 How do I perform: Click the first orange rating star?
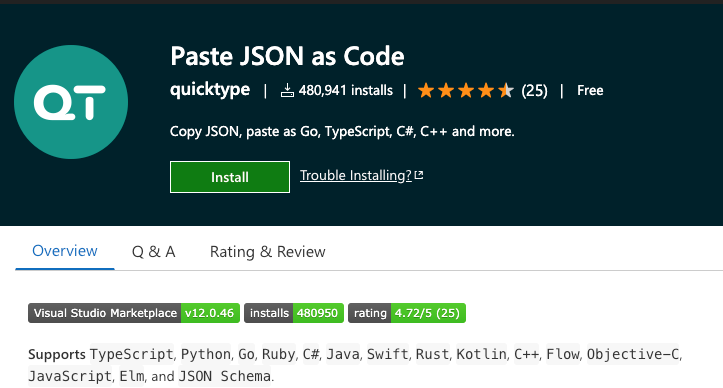(x=426, y=90)
